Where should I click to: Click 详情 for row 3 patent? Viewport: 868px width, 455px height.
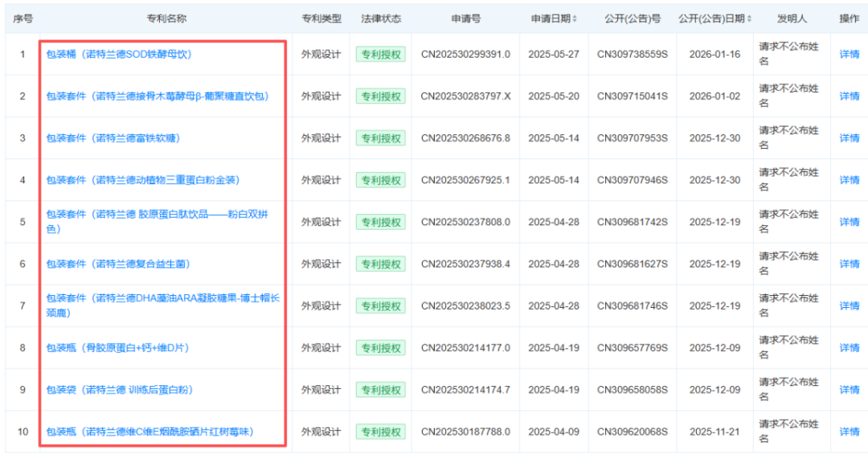click(850, 138)
